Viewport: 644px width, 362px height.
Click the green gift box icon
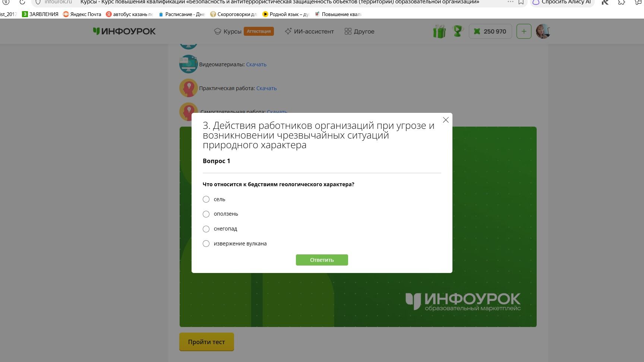(439, 31)
